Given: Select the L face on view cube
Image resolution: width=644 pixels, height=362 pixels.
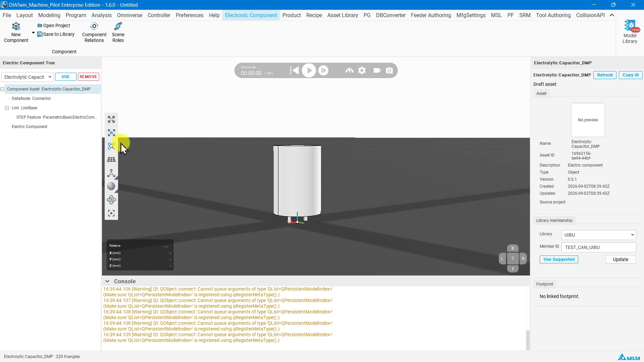Looking at the screenshot, I should click(502, 258).
